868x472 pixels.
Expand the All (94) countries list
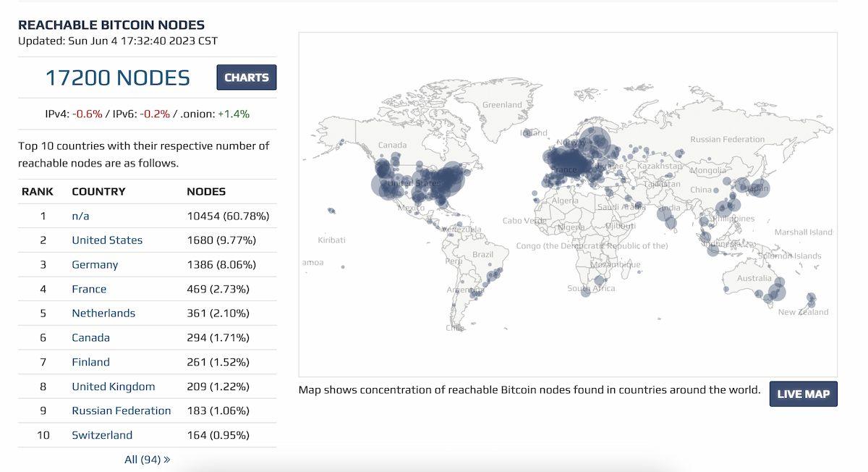(x=147, y=459)
